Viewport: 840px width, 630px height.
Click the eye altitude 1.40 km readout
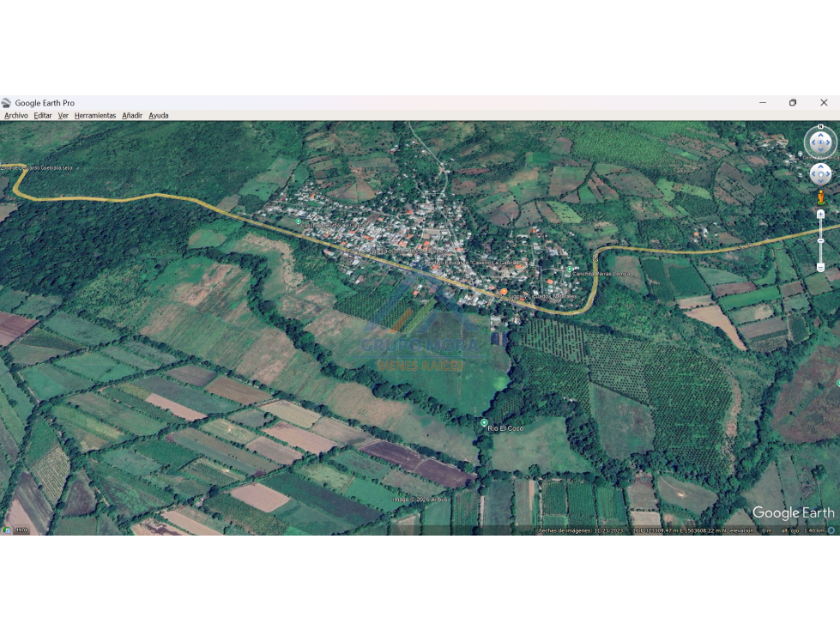814,530
